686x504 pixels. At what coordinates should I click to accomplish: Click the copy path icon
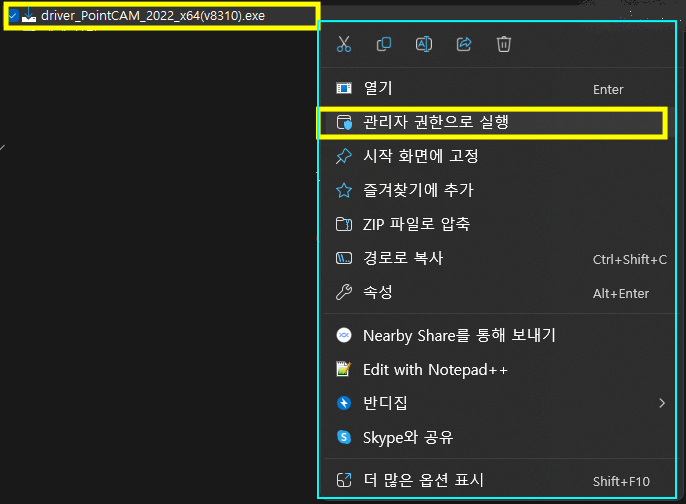344,259
